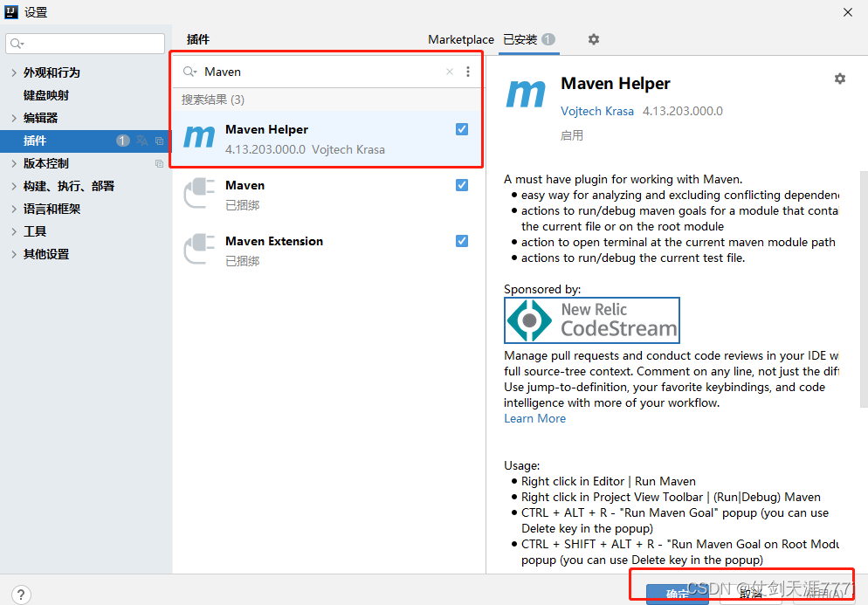
Task: Clear the Maven plugin search text
Action: (450, 72)
